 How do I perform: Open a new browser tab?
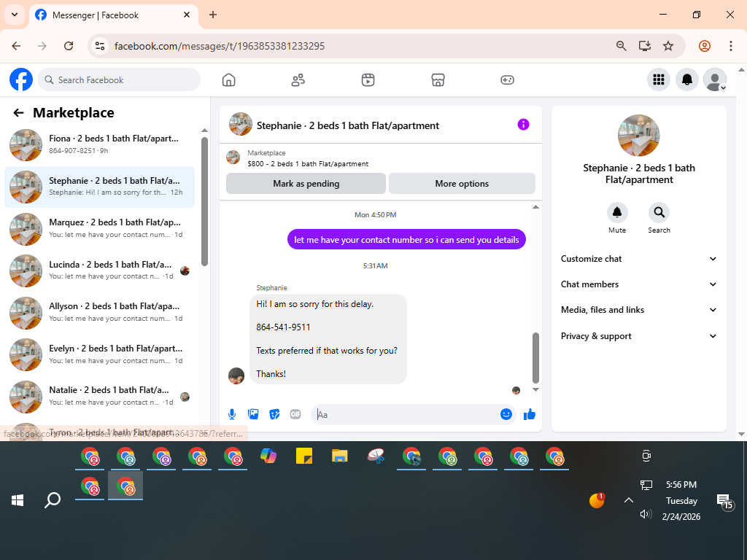(x=213, y=15)
